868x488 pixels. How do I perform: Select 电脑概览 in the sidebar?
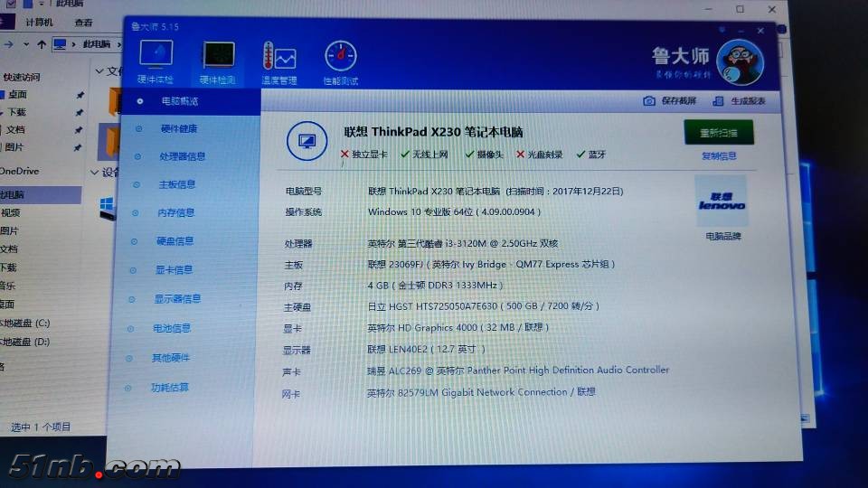(x=179, y=101)
